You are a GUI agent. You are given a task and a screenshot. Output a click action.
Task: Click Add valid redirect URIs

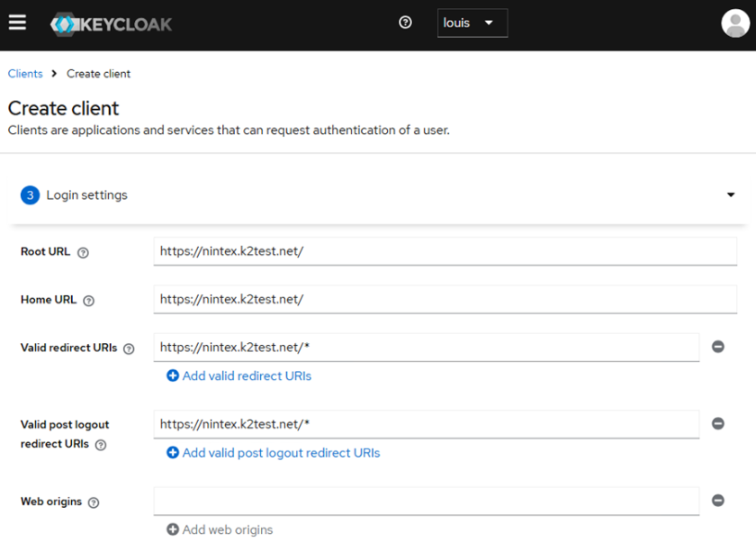238,376
